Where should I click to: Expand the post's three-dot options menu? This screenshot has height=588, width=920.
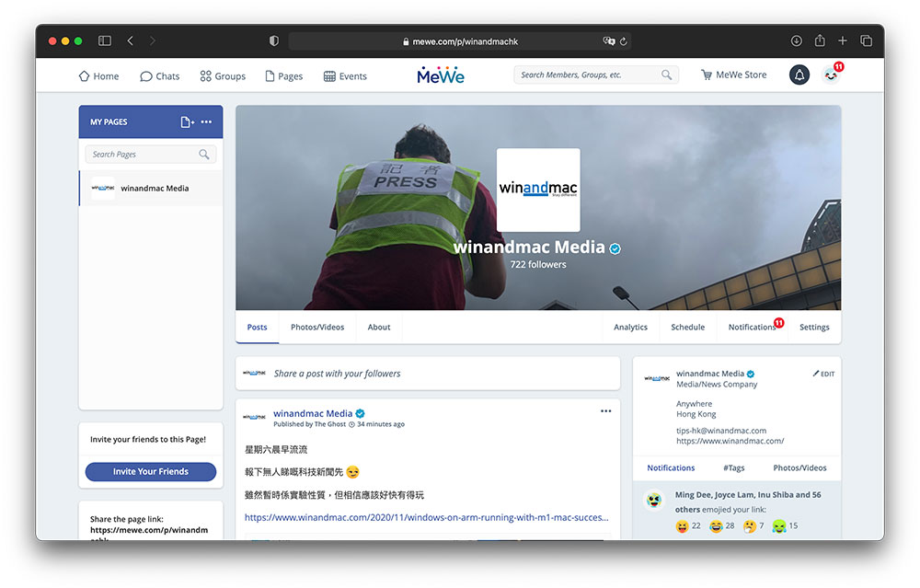coord(605,411)
